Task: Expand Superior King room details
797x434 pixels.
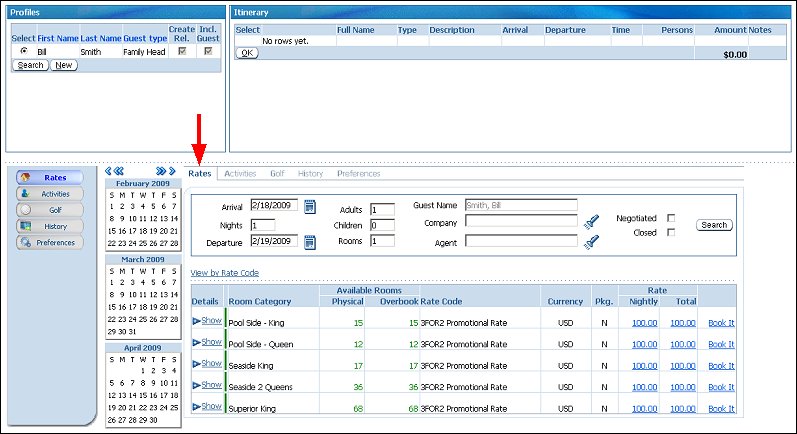Action: pos(206,406)
